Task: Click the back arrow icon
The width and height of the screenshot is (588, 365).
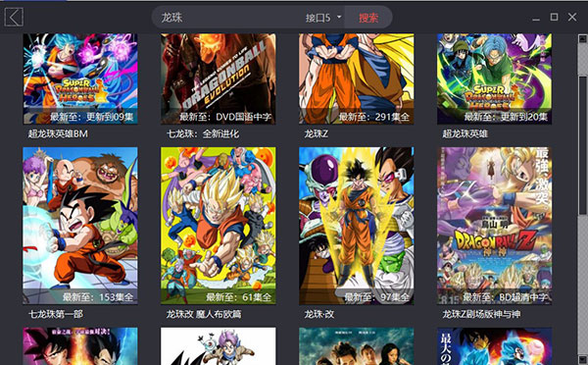Action: [14, 18]
